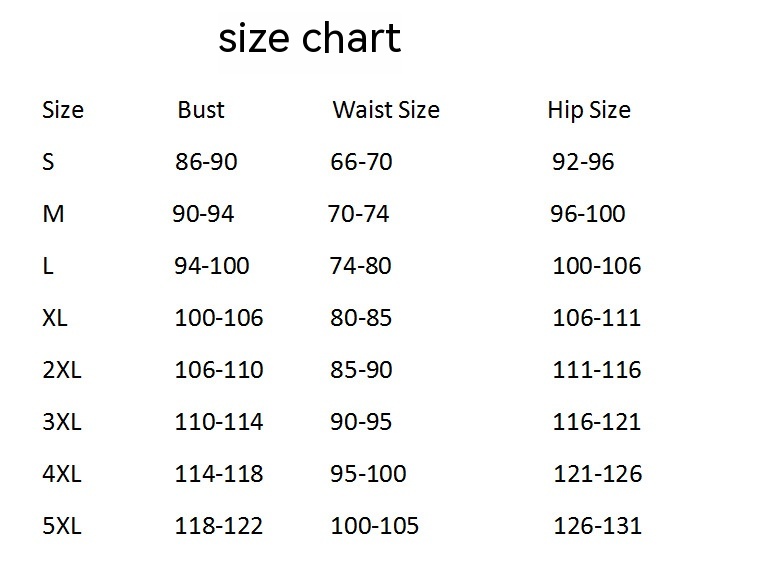Screen dimensions: 784x576
Task: Click waist value 85-90 for 2XL
Action: pyautogui.click(x=361, y=370)
